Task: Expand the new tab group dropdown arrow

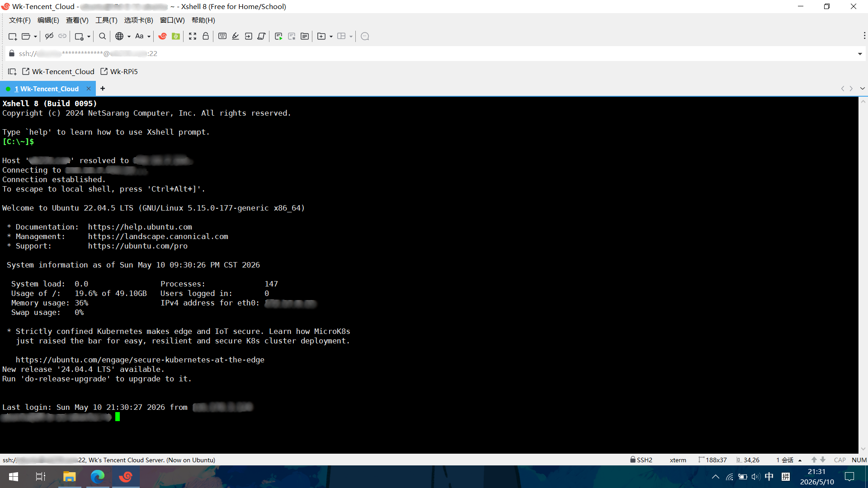Action: click(331, 37)
